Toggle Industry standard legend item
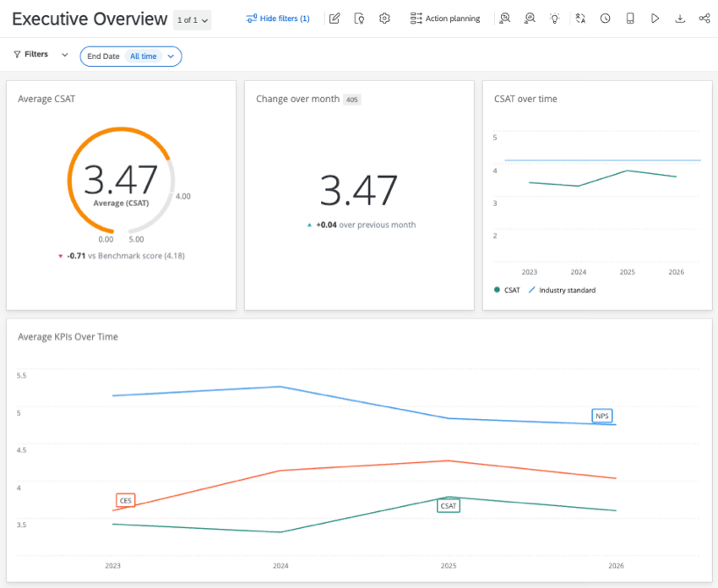The height and width of the screenshot is (588, 718). (563, 291)
